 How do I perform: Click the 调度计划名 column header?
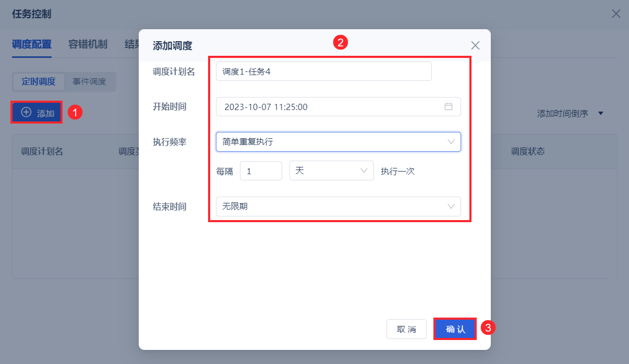point(42,151)
